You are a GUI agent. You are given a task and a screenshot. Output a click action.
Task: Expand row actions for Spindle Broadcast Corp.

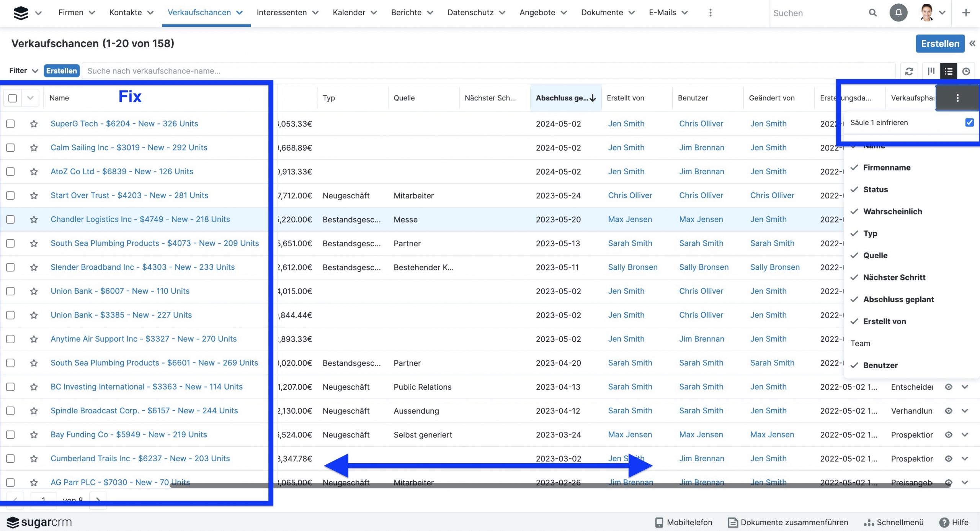tap(965, 411)
